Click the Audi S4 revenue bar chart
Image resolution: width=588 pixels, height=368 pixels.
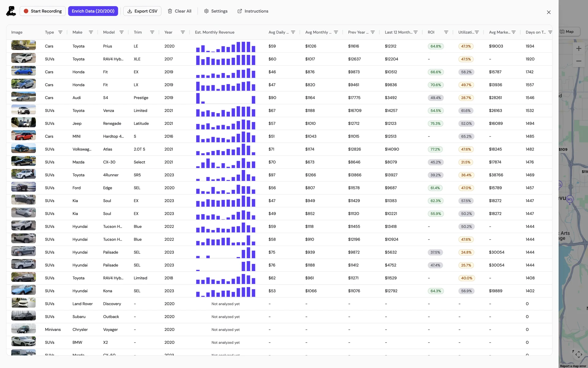(x=226, y=98)
